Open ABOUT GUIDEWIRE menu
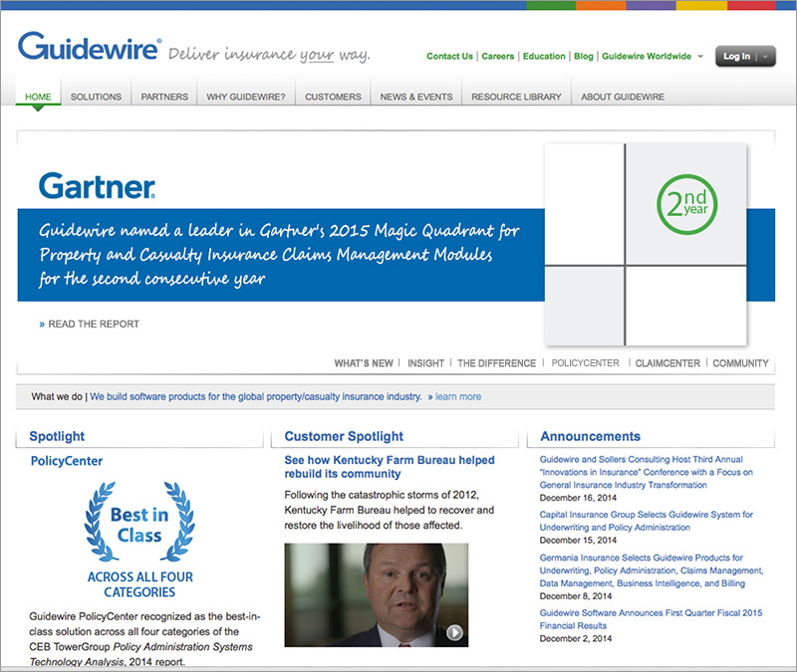This screenshot has width=797, height=672. (x=623, y=97)
